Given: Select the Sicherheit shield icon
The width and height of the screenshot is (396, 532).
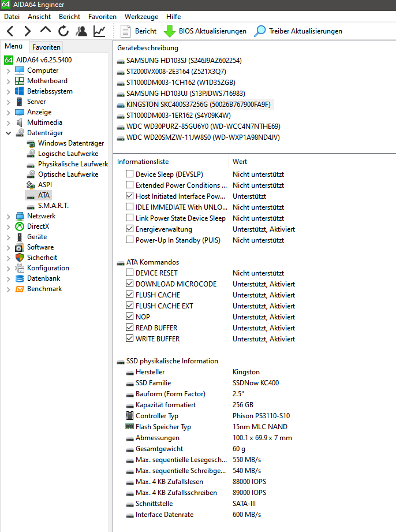Looking at the screenshot, I should click(x=20, y=258).
